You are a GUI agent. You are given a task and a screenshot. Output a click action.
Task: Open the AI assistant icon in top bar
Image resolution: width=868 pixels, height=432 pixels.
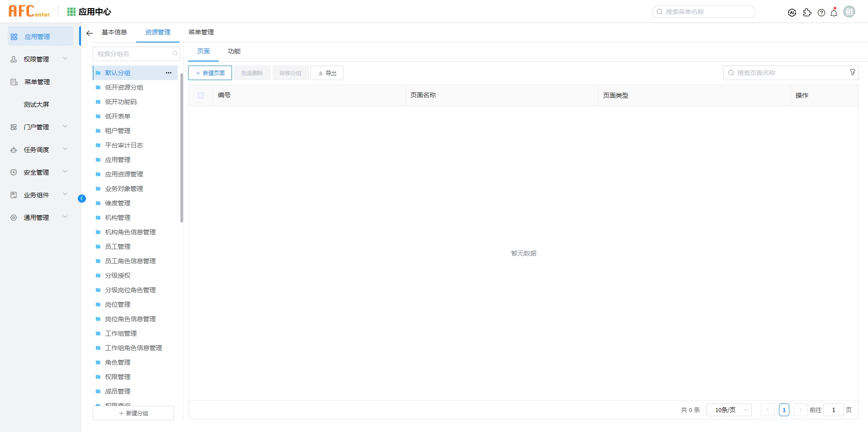[792, 13]
